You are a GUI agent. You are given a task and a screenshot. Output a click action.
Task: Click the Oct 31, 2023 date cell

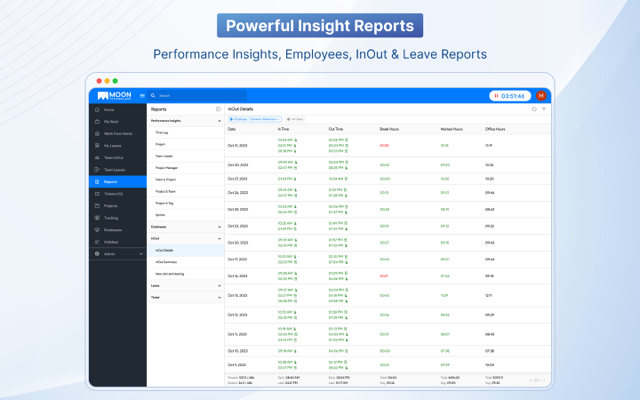click(x=238, y=146)
